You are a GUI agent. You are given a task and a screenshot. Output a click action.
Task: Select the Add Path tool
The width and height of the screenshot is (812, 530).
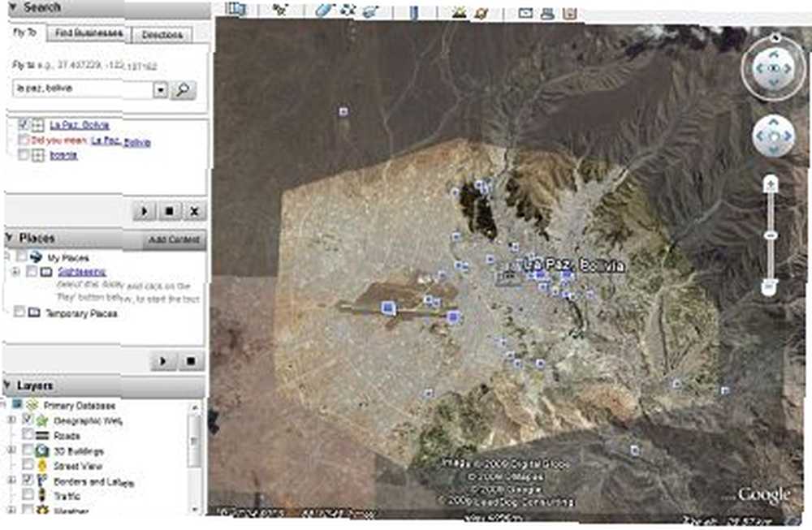pos(348,10)
